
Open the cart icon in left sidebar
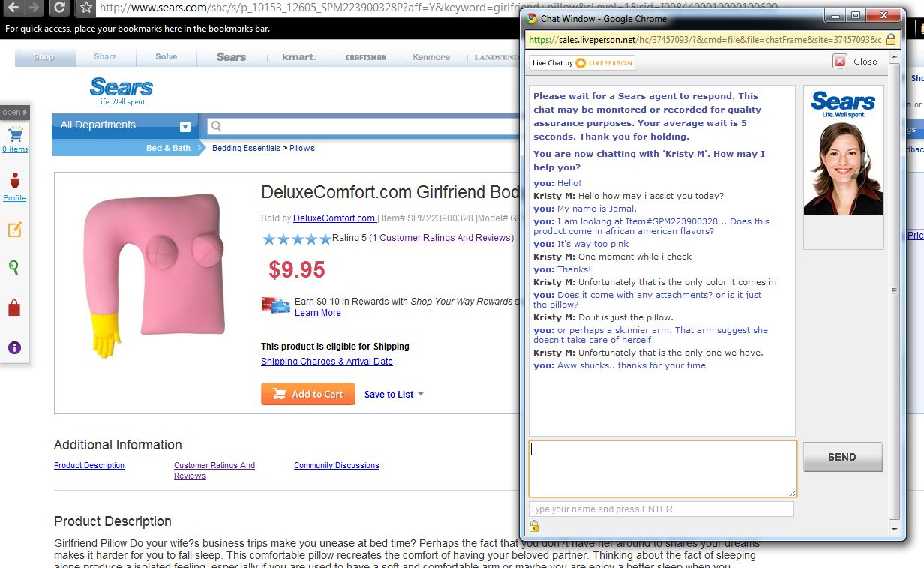click(x=15, y=135)
